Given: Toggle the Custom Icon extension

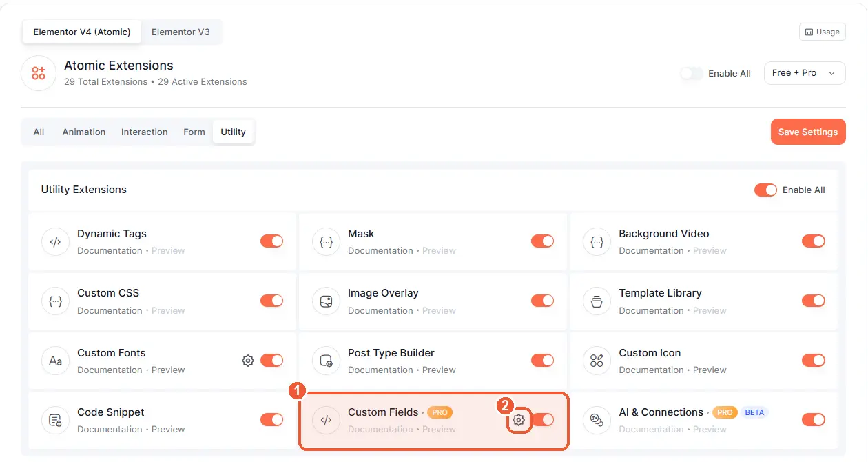Looking at the screenshot, I should pyautogui.click(x=813, y=360).
